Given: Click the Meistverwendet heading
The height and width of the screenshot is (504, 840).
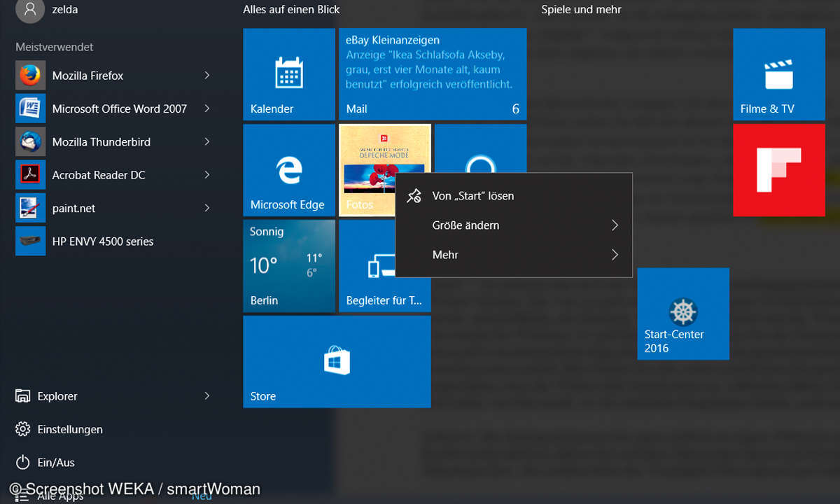Looking at the screenshot, I should (54, 47).
